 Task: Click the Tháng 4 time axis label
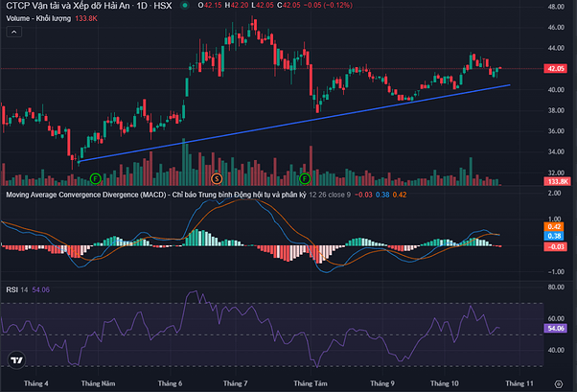point(36,383)
